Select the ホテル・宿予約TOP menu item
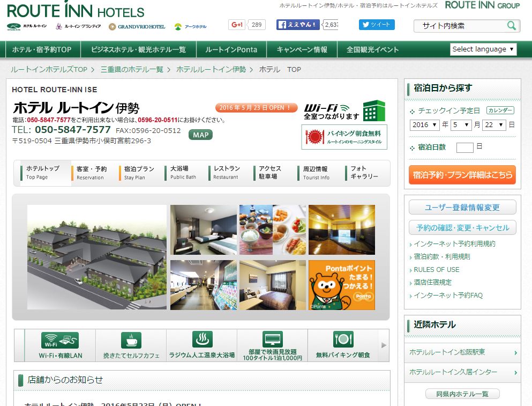Image resolution: width=532 pixels, height=406 pixels. coord(42,49)
